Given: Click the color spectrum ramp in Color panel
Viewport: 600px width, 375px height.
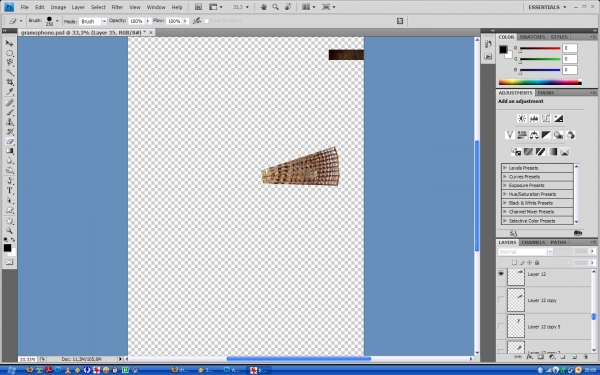Looking at the screenshot, I should [x=540, y=82].
